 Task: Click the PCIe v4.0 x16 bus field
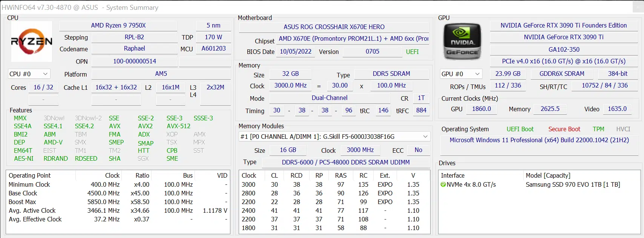pyautogui.click(x=563, y=61)
